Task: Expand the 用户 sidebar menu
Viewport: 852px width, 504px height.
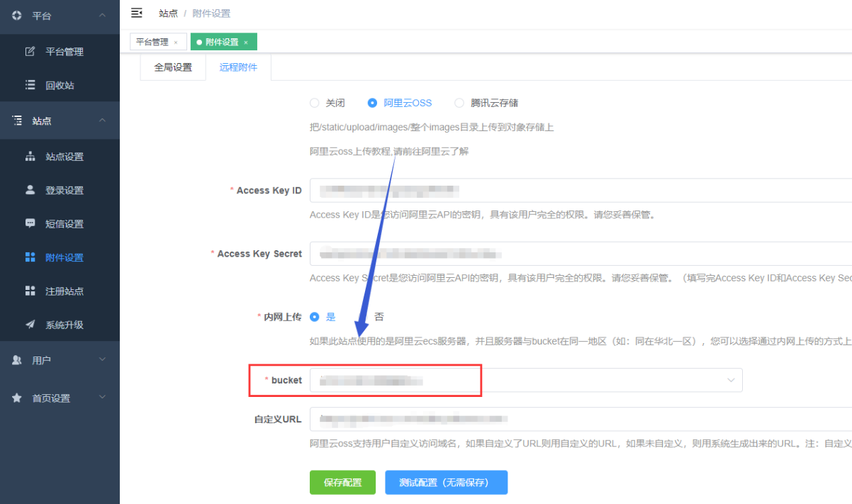Action: pyautogui.click(x=60, y=360)
